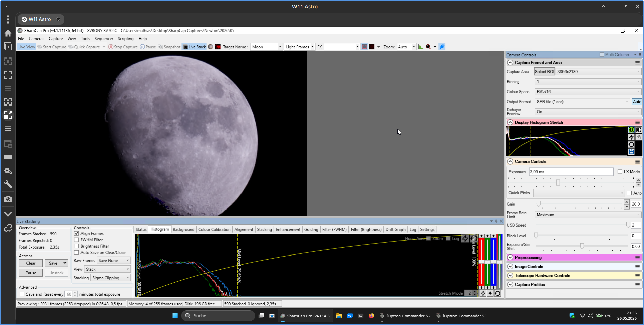Click the blue save icon beside display histogram
The height and width of the screenshot is (325, 644).
click(631, 152)
